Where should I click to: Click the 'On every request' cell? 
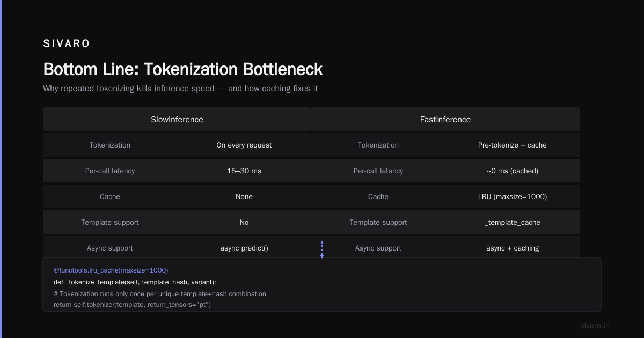pyautogui.click(x=244, y=145)
